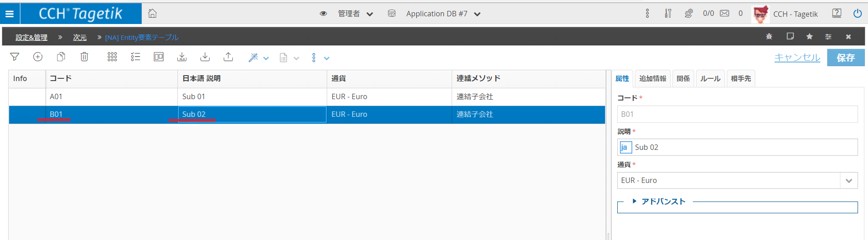The image size is (868, 240).
Task: Click the キャンセル link
Action: [x=797, y=58]
